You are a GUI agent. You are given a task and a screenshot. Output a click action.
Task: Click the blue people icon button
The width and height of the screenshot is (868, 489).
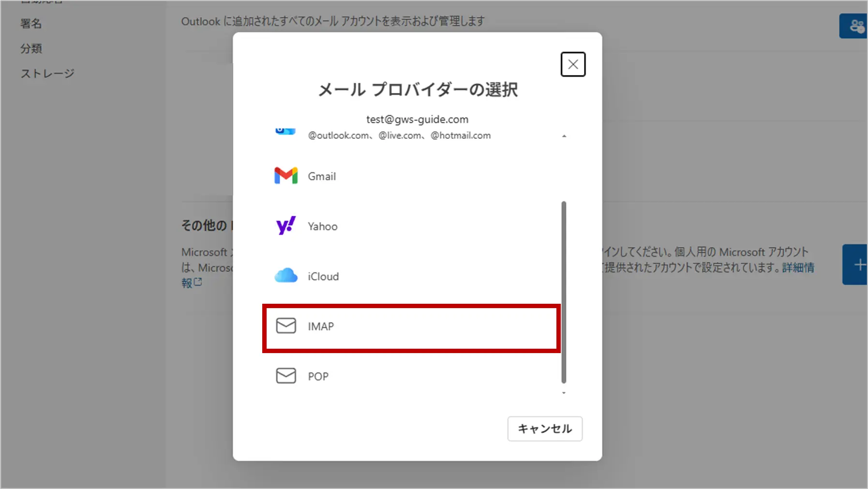(855, 26)
